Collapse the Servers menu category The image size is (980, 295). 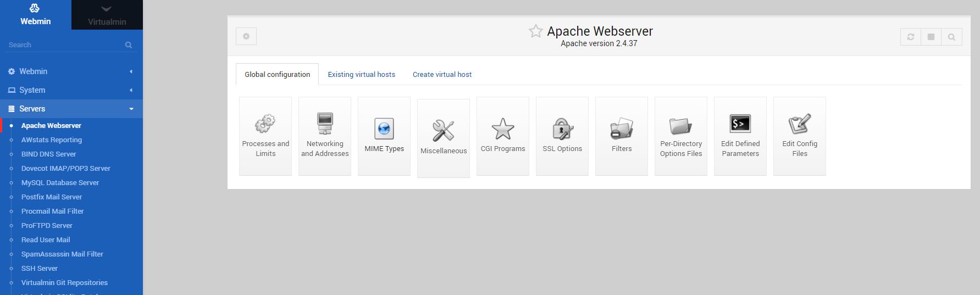tap(71, 109)
